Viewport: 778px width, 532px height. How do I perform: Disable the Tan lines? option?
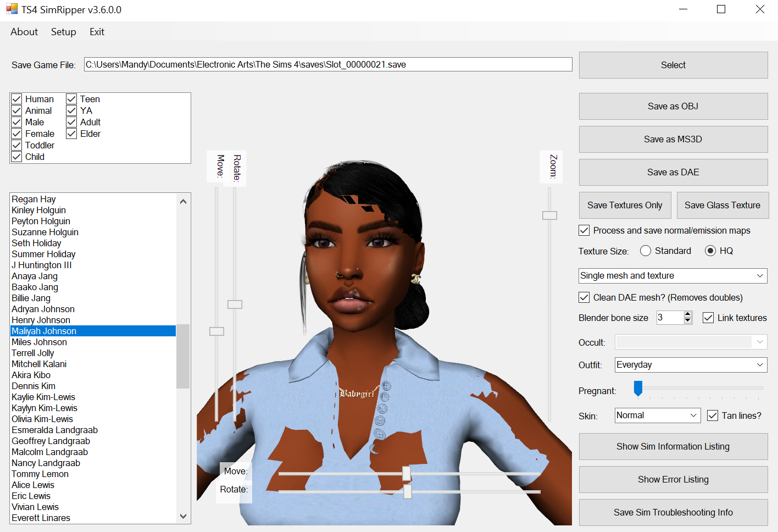click(x=713, y=415)
